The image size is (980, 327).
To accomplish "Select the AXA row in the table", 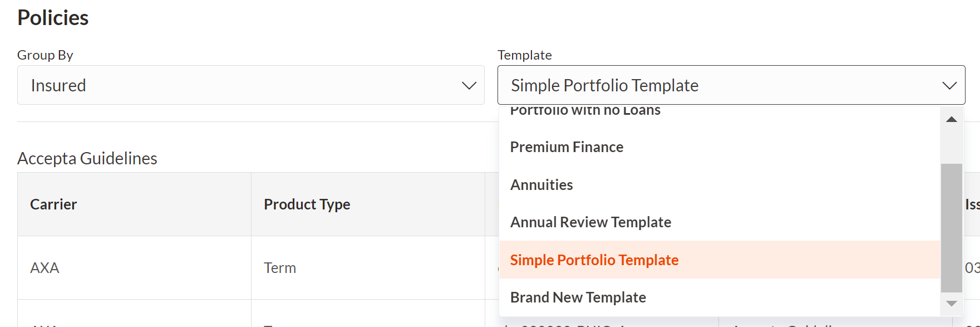I will pos(45,268).
